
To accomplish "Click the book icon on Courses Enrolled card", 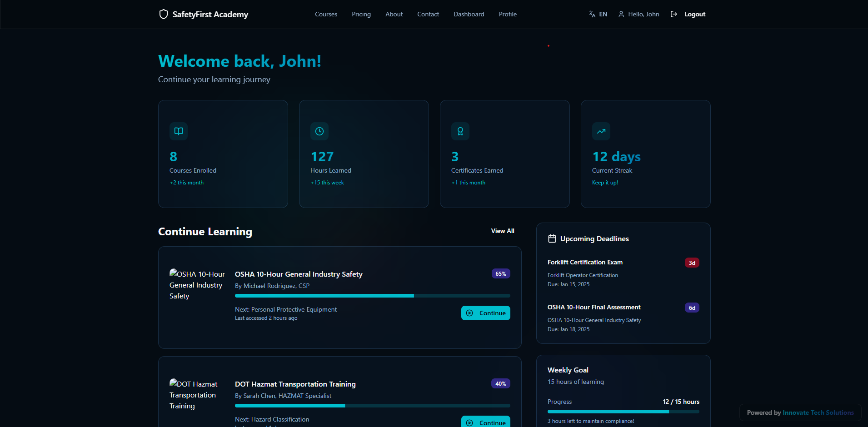I will pos(179,131).
